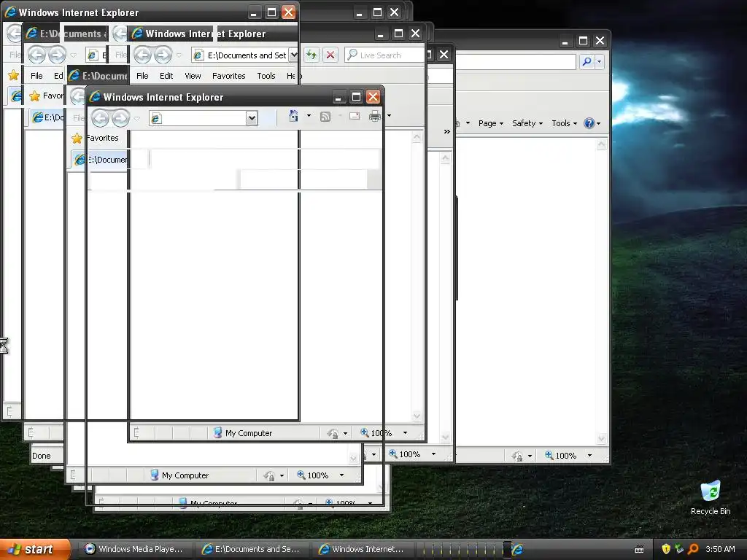Select the E:\Documer tab under Favorites
This screenshot has height=560, width=747.
[101, 160]
